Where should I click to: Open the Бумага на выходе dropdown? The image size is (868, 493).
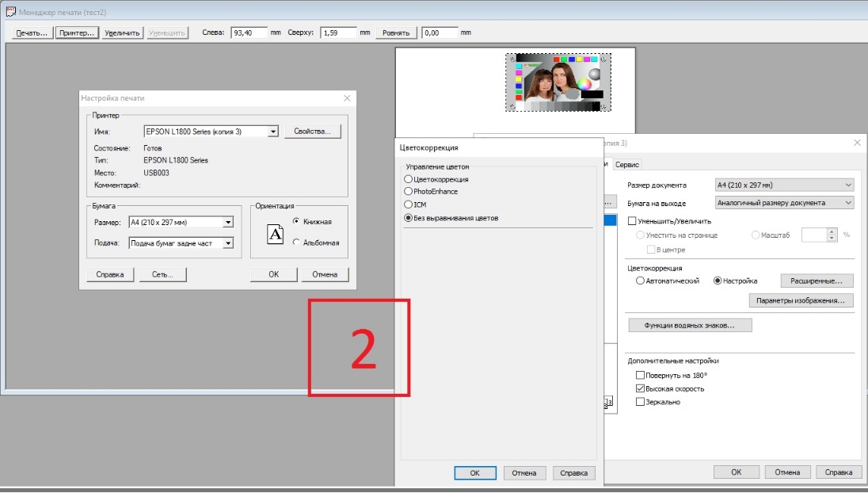[x=784, y=203]
